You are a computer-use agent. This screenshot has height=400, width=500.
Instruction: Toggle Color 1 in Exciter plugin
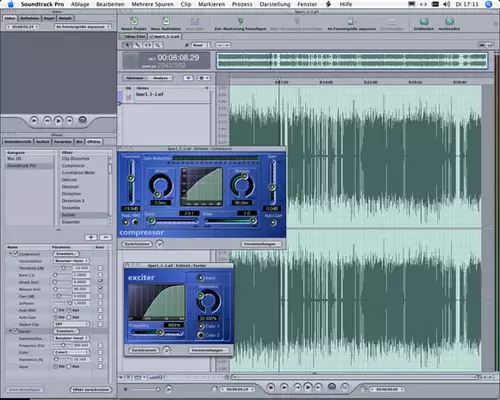pos(201,326)
